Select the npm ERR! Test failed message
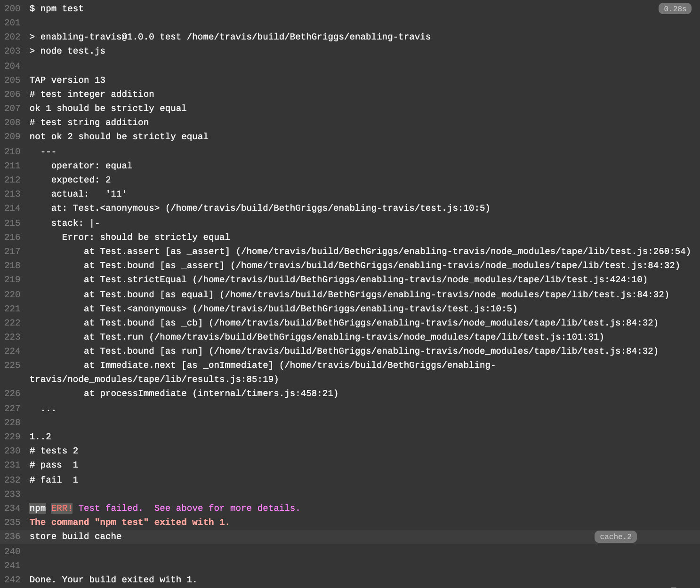The height and width of the screenshot is (588, 700). (x=164, y=508)
